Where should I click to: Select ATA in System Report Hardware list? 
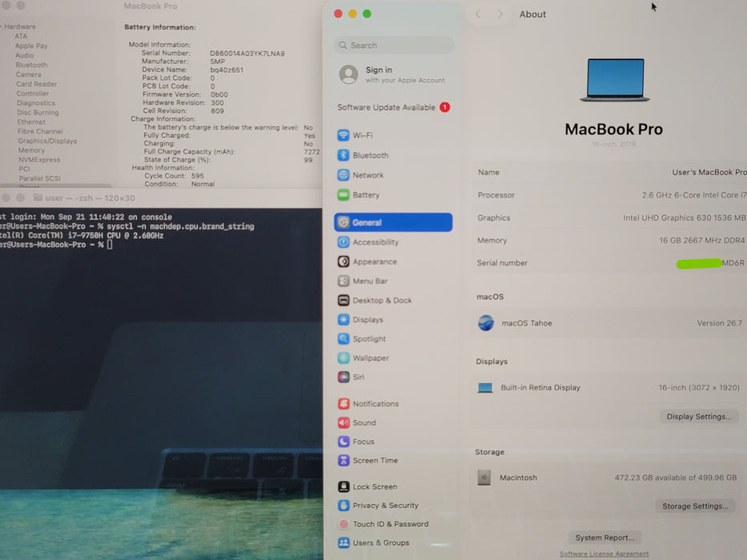pyautogui.click(x=21, y=36)
